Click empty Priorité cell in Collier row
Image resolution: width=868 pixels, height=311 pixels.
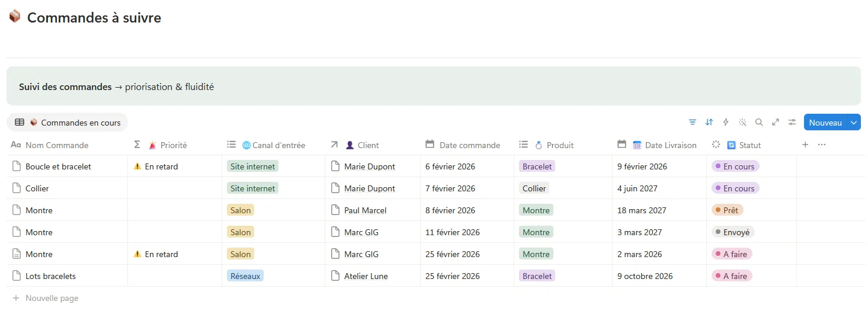click(175, 188)
